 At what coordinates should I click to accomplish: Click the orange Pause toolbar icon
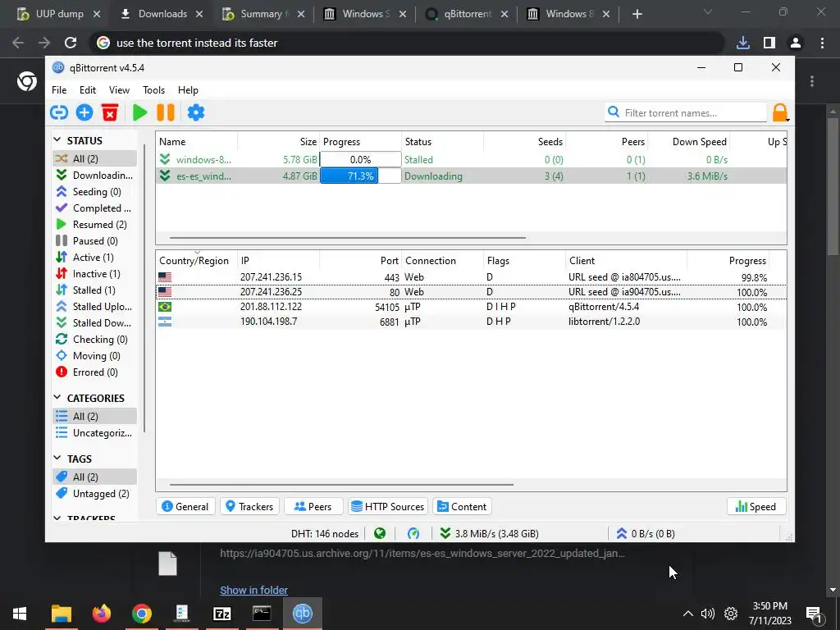tap(166, 112)
